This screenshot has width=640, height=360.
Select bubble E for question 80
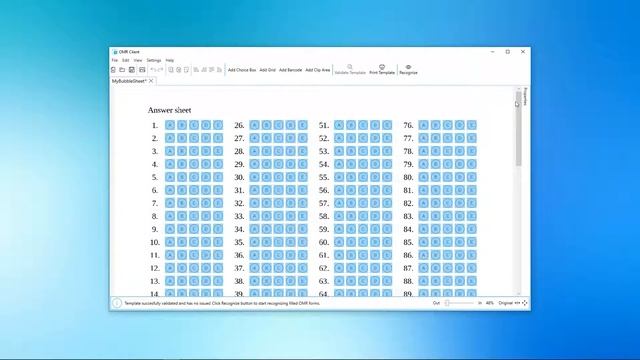(x=471, y=177)
